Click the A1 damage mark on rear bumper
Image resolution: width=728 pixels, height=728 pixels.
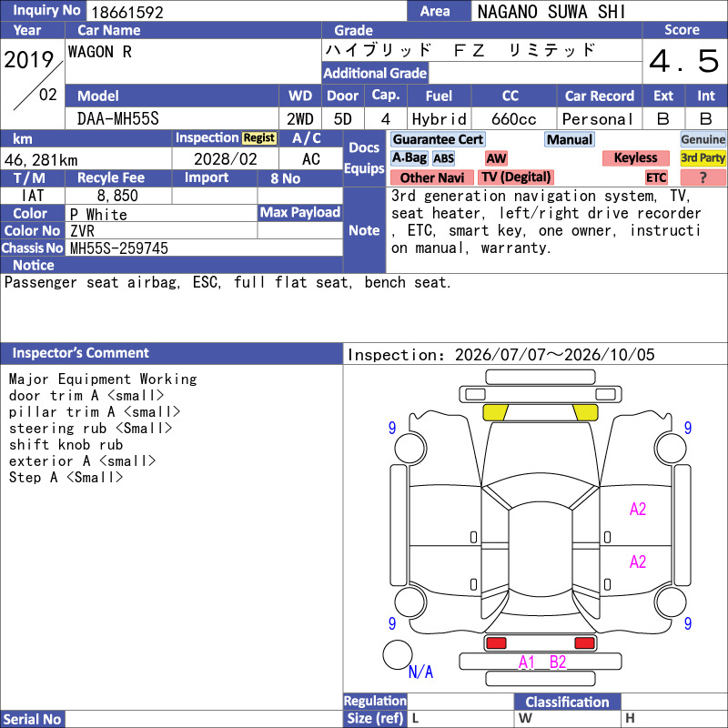point(527,662)
